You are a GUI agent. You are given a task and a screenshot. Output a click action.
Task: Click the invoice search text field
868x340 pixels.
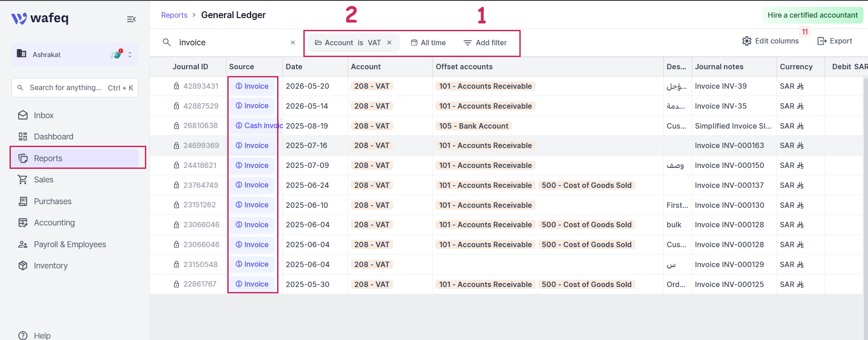(231, 43)
